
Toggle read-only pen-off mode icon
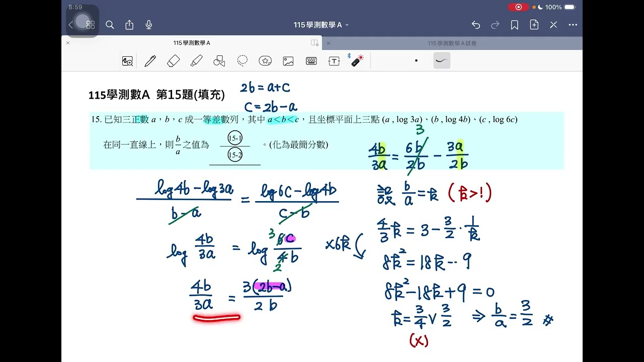[553, 25]
